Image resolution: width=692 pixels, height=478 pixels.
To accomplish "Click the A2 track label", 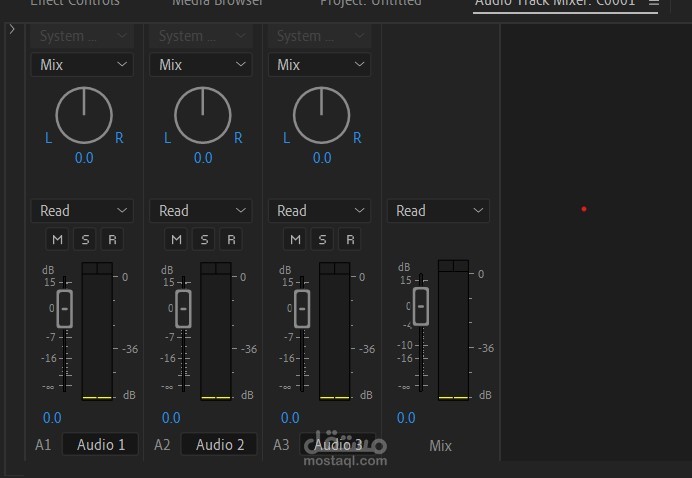I will tap(162, 445).
